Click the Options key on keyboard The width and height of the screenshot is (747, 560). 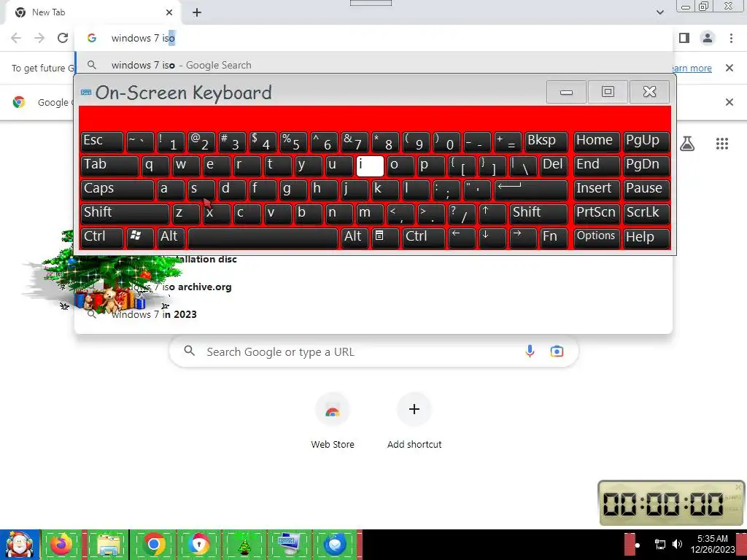(x=597, y=238)
